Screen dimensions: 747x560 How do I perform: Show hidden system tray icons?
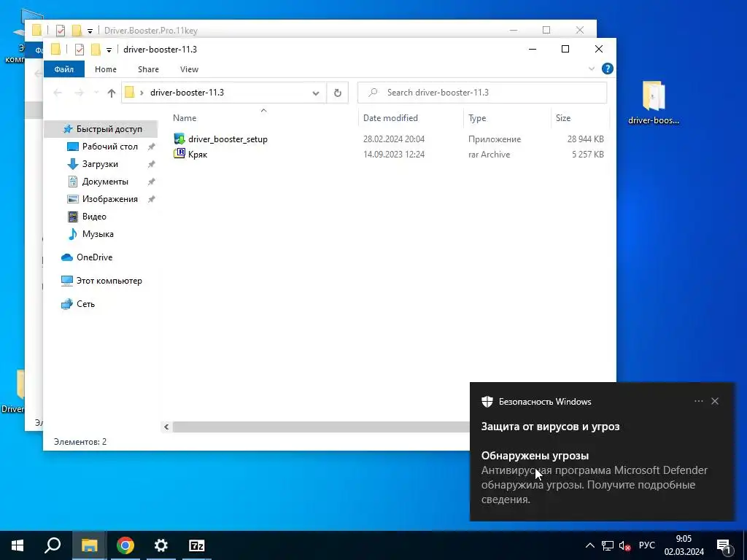[x=589, y=545]
